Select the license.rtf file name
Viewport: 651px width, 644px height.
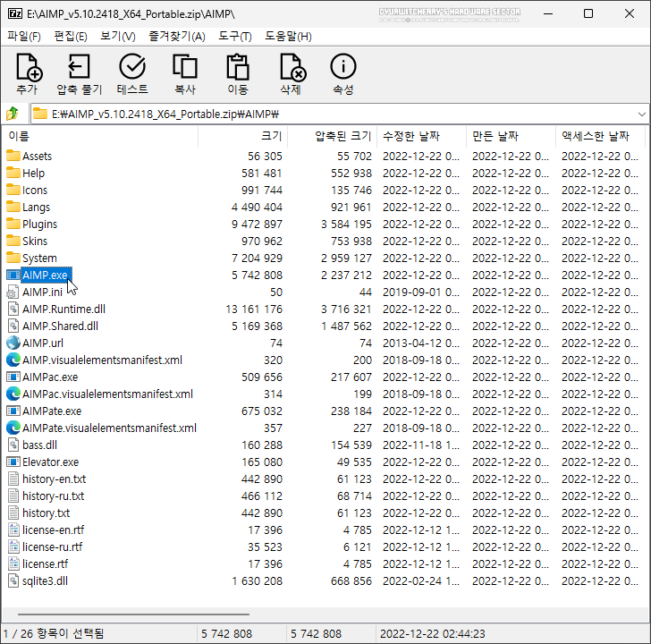(45, 563)
